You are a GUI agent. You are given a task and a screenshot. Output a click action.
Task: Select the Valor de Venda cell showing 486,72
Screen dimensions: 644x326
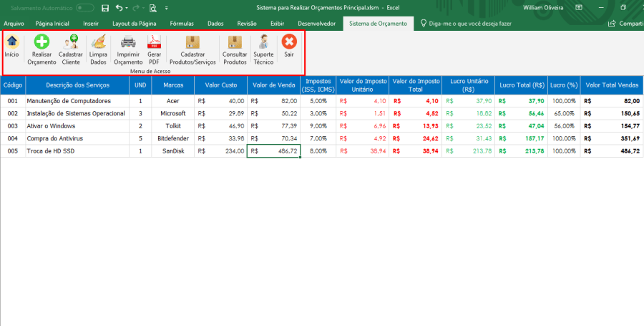273,151
